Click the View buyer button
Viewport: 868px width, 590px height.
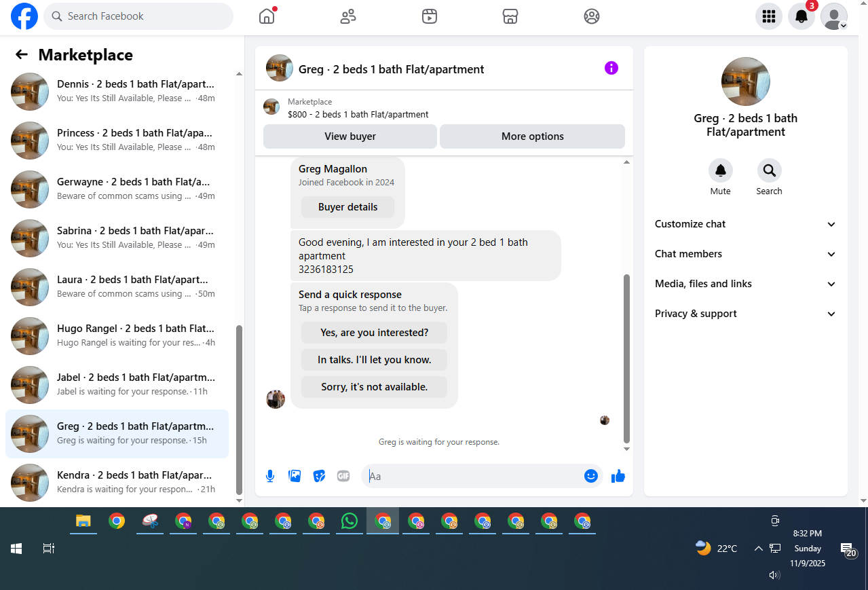click(350, 136)
